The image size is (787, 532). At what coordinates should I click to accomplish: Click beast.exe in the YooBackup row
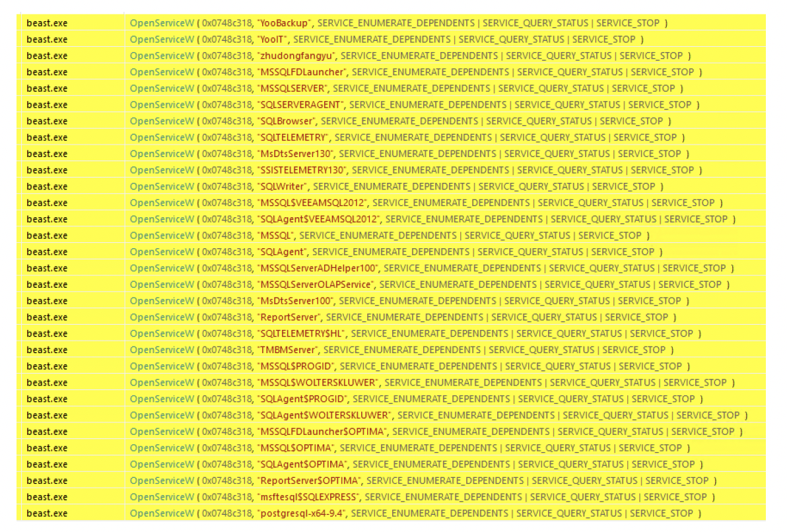[47, 23]
